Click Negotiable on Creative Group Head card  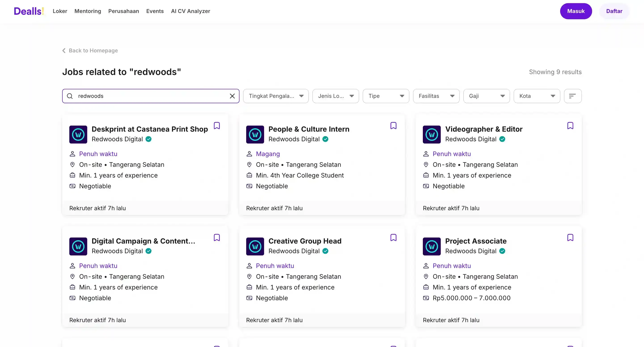point(272,298)
